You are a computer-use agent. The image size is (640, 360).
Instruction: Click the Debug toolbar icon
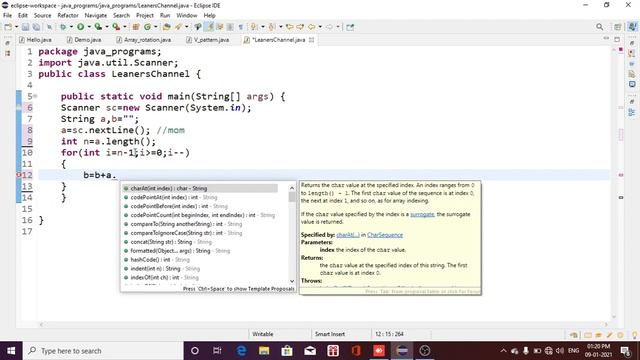(x=63, y=27)
